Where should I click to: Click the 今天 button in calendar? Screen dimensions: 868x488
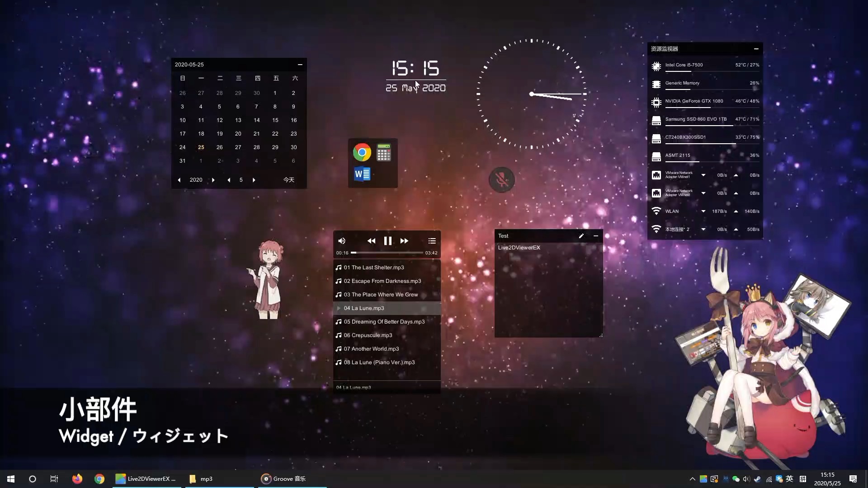pos(288,180)
